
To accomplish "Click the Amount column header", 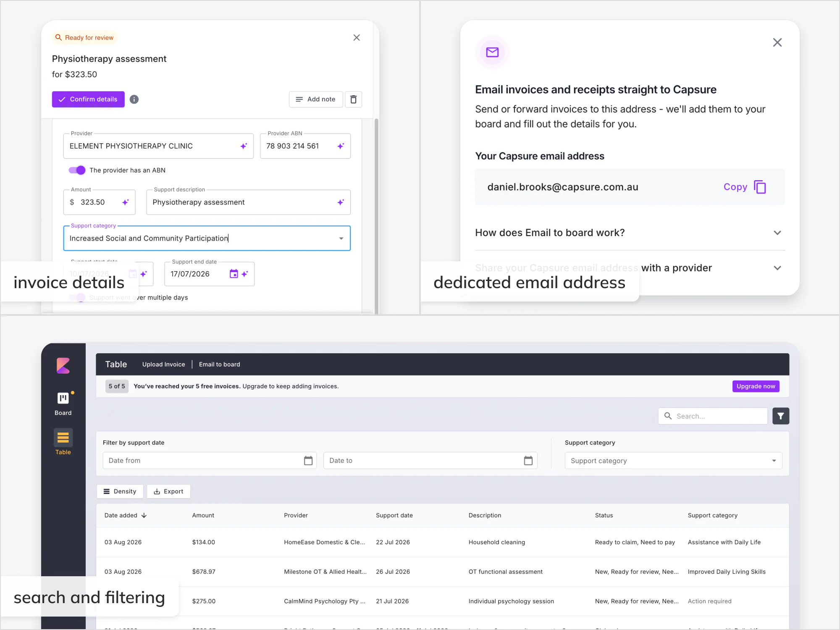I will 203,515.
